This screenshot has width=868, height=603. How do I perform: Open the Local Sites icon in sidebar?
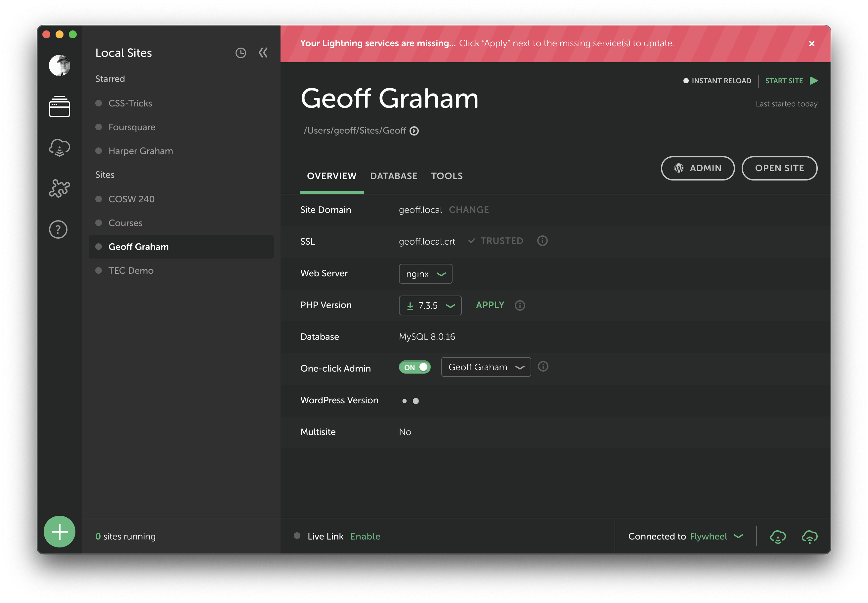click(x=59, y=106)
